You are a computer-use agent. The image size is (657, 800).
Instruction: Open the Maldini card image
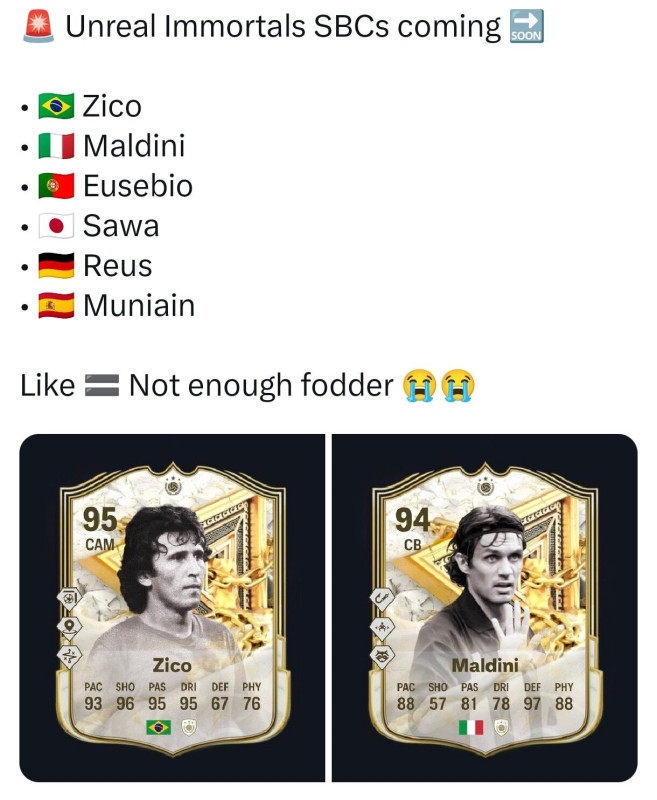[x=485, y=608]
